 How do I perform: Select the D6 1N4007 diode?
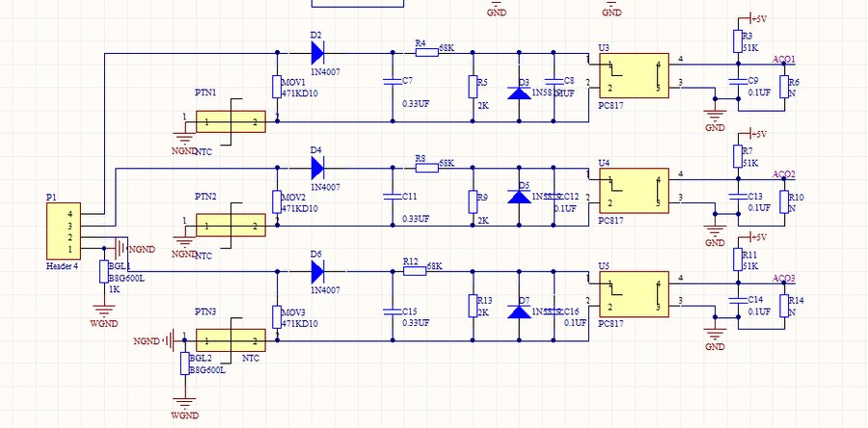[x=317, y=271]
